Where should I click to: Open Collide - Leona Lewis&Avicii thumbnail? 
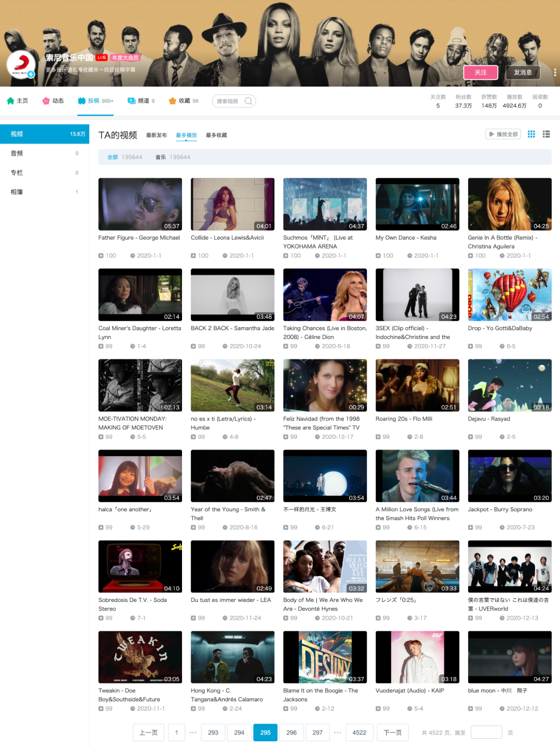(232, 204)
